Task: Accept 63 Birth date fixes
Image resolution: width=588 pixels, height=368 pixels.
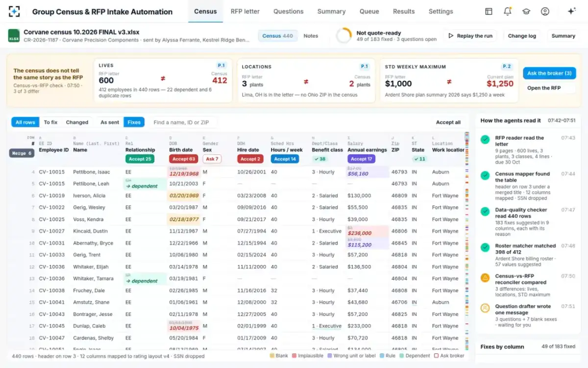Action: 183,159
